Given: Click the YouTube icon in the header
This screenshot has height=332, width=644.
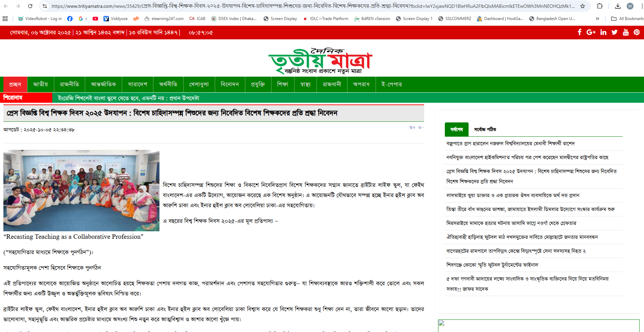Looking at the screenshot, I should point(626,32).
